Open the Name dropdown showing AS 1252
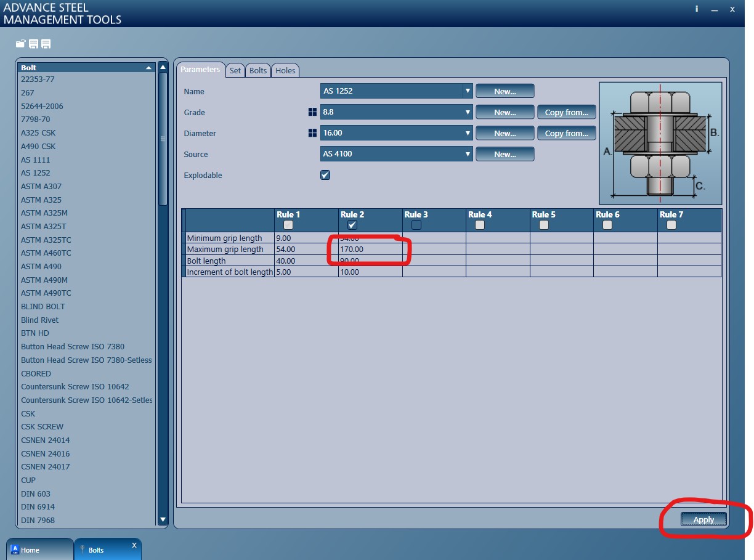Screen dimensions: 754x560 pyautogui.click(x=397, y=91)
